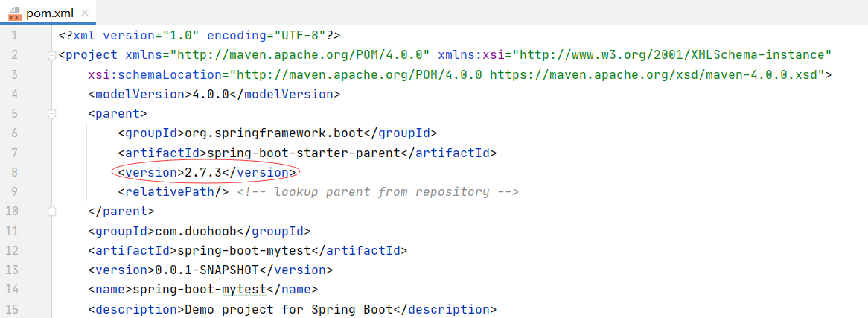Switch to the pom.xml tab
The width and height of the screenshot is (868, 318).
[50, 13]
